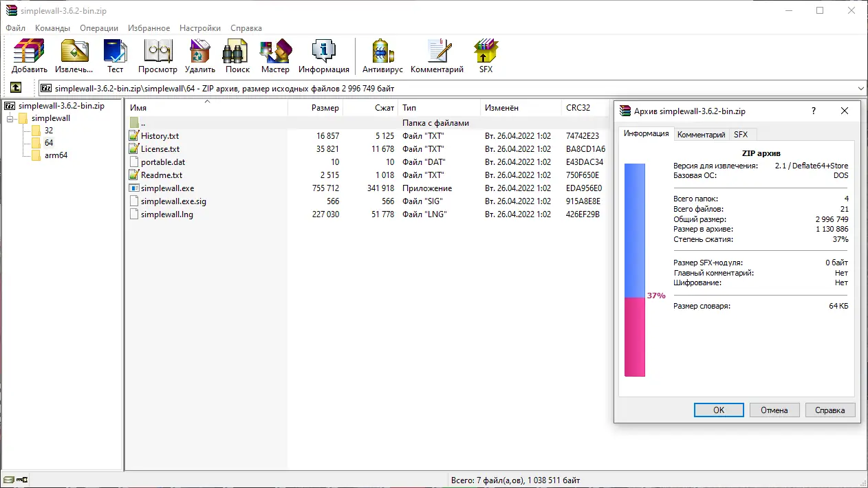The height and width of the screenshot is (488, 868).
Task: Click the Справка button in the dialog
Action: [x=830, y=410]
